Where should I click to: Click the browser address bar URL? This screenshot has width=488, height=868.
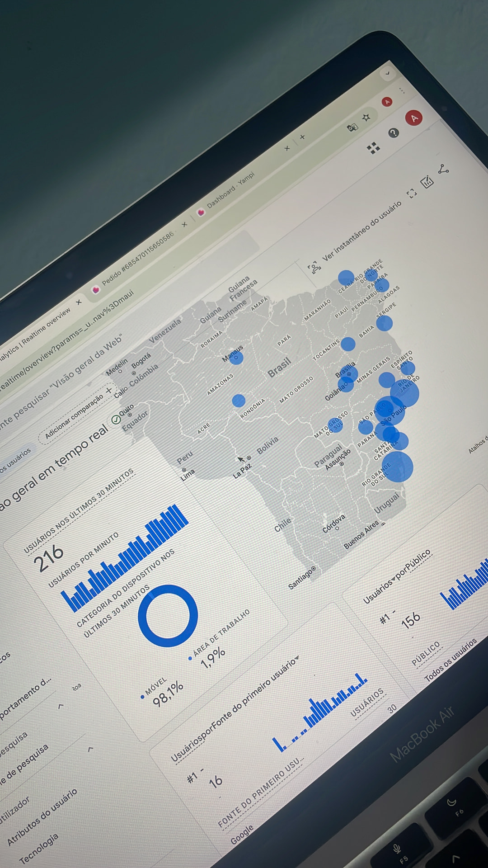coord(68,339)
